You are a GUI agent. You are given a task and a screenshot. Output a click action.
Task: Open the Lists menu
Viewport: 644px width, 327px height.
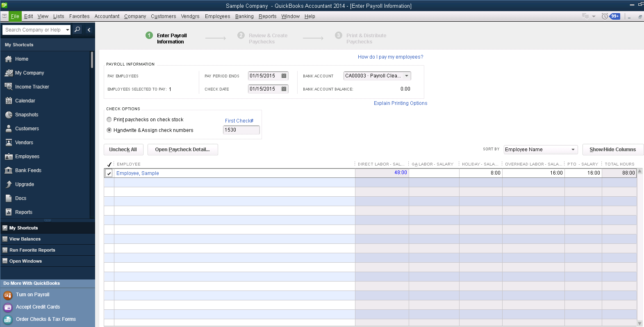(59, 16)
